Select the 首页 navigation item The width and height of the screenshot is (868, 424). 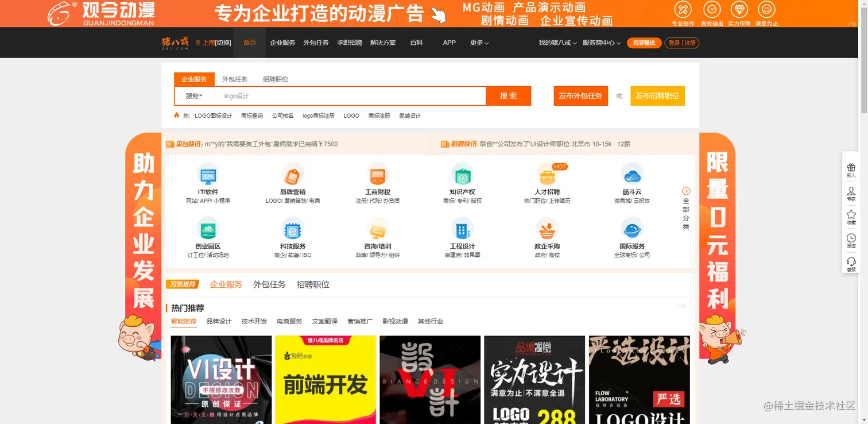tap(250, 43)
